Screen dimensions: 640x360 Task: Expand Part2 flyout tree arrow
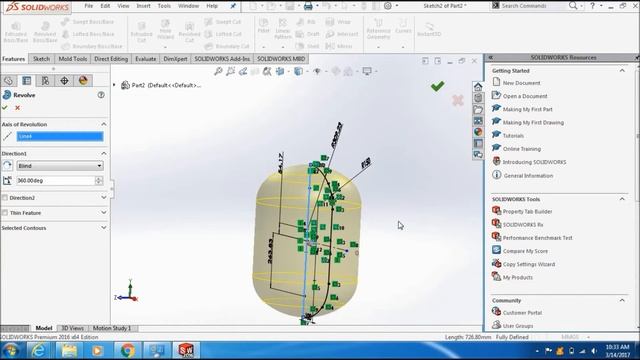(x=114, y=85)
